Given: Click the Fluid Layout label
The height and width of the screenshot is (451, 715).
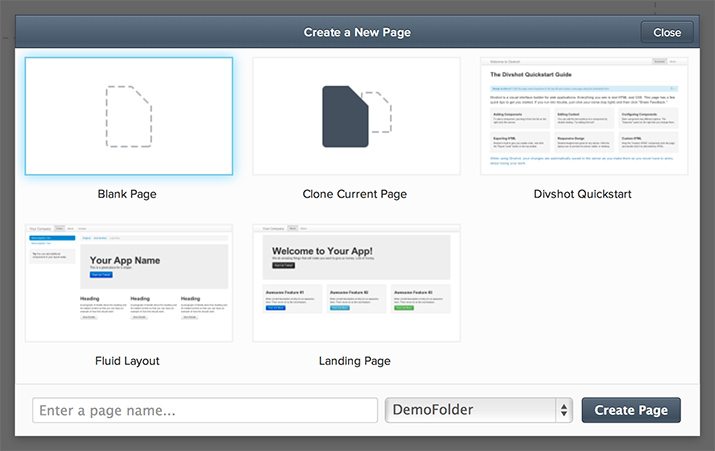Looking at the screenshot, I should [127, 361].
